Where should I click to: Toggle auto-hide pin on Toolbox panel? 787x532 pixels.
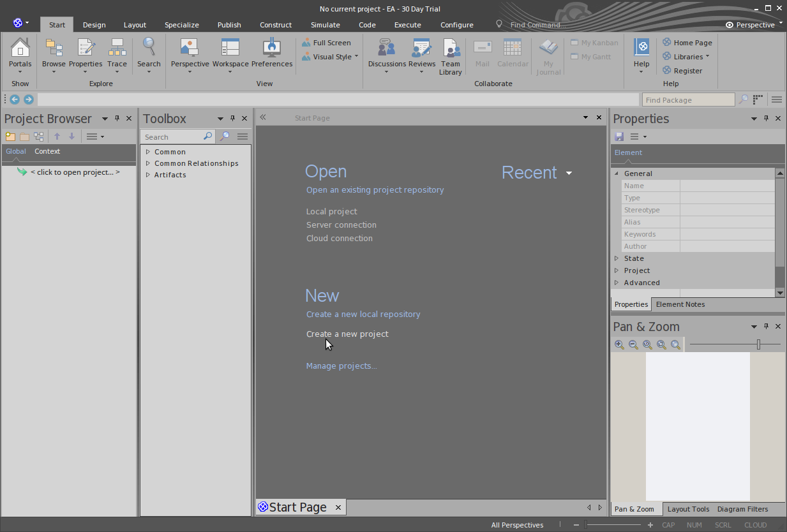pos(232,119)
